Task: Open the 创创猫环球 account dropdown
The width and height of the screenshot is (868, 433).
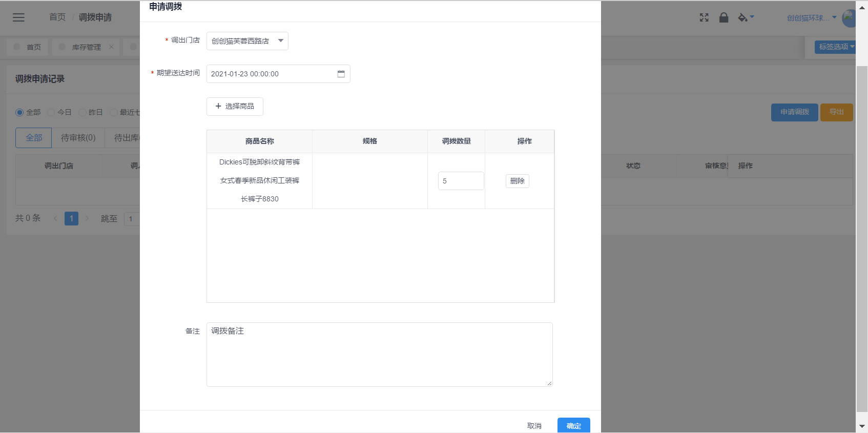Action: pyautogui.click(x=811, y=18)
